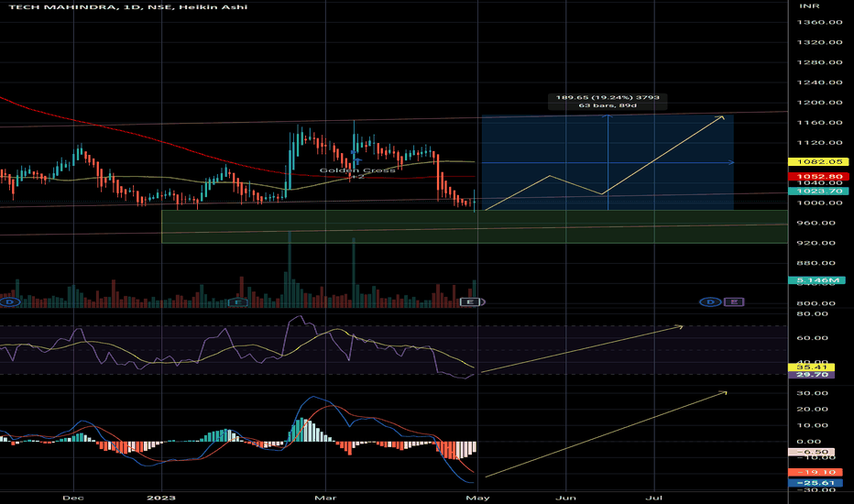Viewport: 854px width, 504px height.
Task: Click the Mar label on the time axis
Action: [x=325, y=498]
